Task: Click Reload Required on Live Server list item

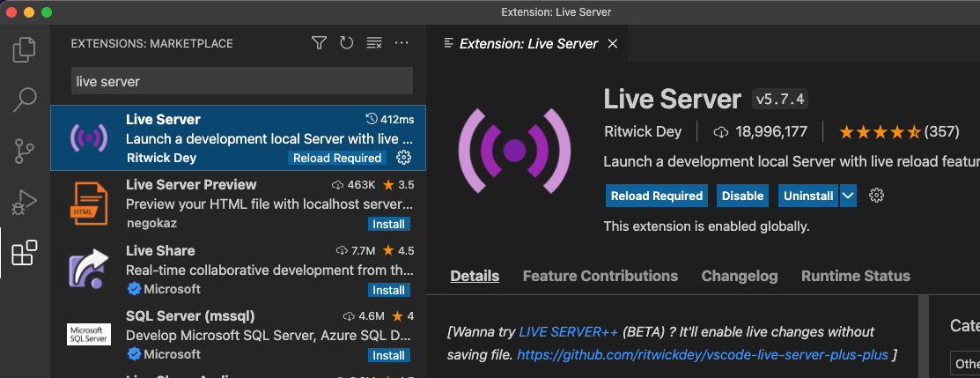Action: 337,158
